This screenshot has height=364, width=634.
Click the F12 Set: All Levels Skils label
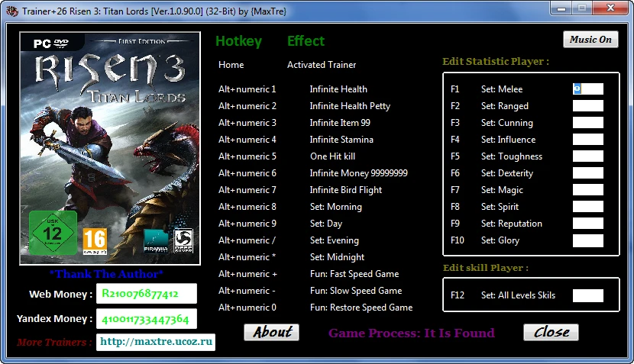click(503, 295)
